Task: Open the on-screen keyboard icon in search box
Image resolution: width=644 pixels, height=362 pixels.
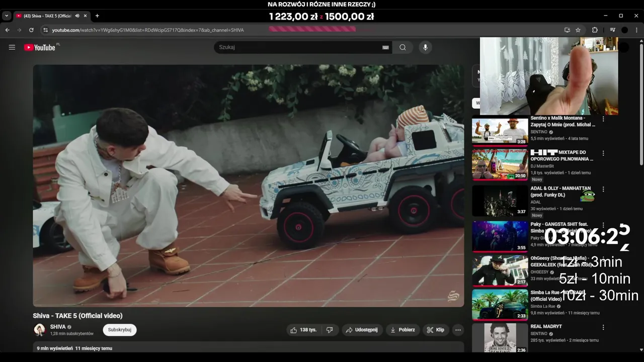Action: click(x=385, y=47)
